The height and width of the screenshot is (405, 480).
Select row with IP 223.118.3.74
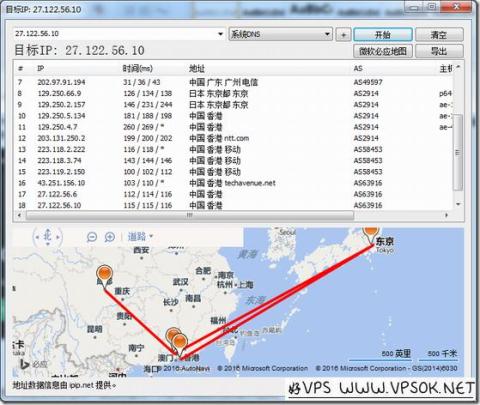pos(233,160)
